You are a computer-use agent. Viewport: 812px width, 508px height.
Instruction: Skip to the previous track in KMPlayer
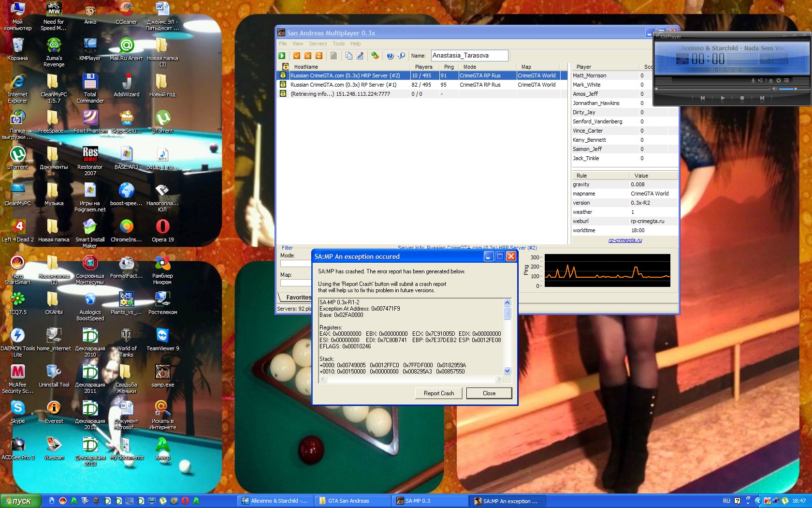703,98
